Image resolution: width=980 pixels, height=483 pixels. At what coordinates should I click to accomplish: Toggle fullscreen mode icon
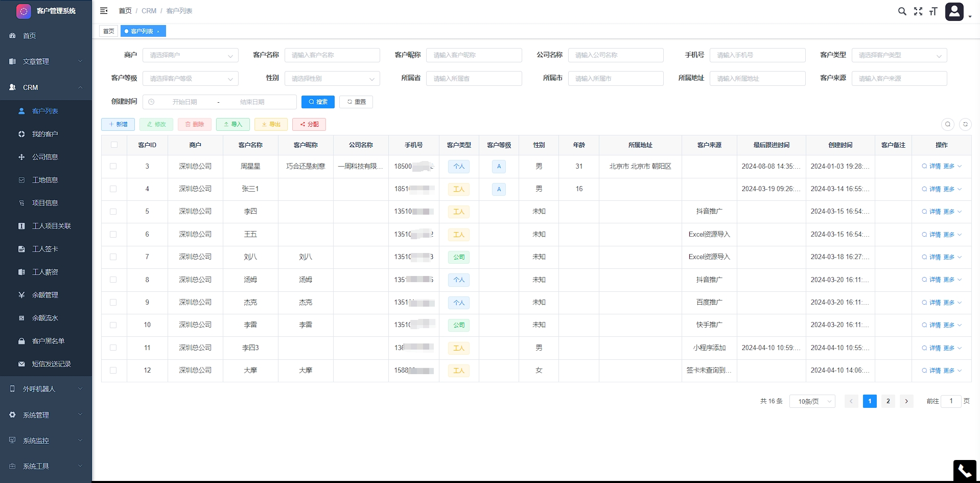(918, 11)
